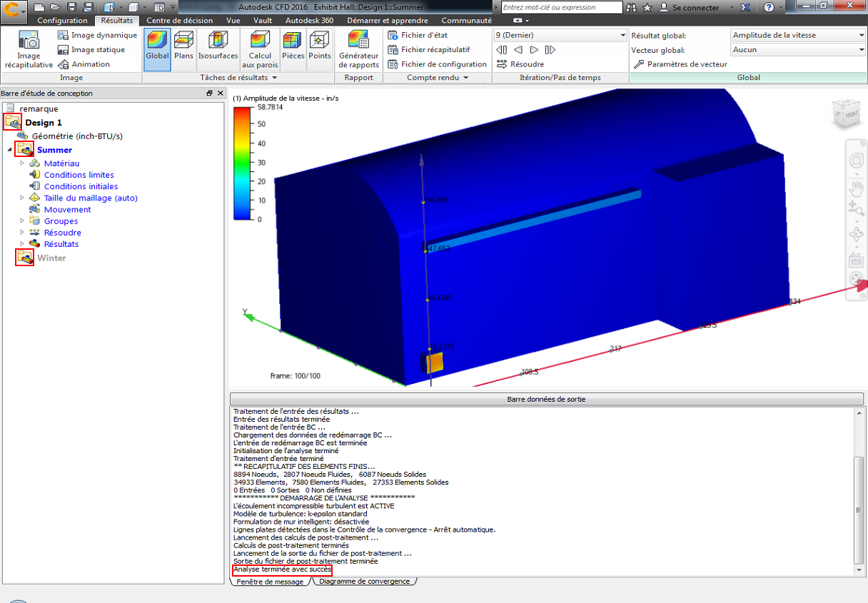Screen dimensions: 868x603
Task: Open the Vue ribbon tab
Action: [x=233, y=21]
